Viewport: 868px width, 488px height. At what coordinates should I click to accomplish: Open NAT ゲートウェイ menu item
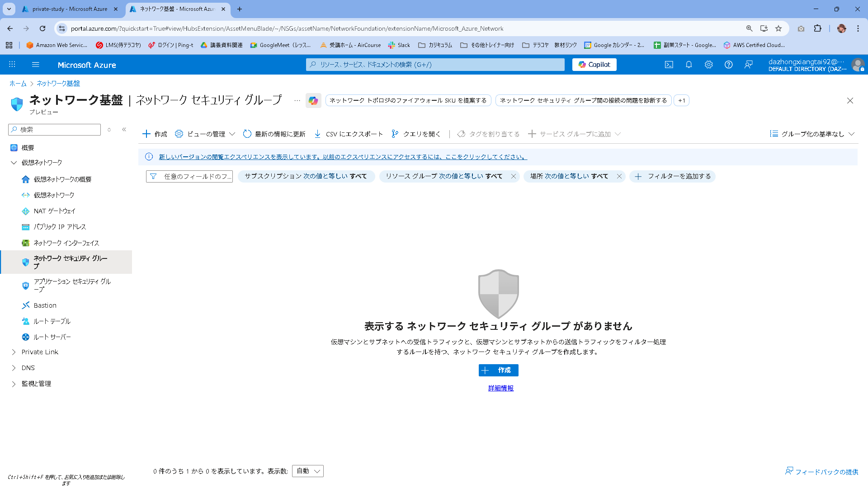click(54, 211)
